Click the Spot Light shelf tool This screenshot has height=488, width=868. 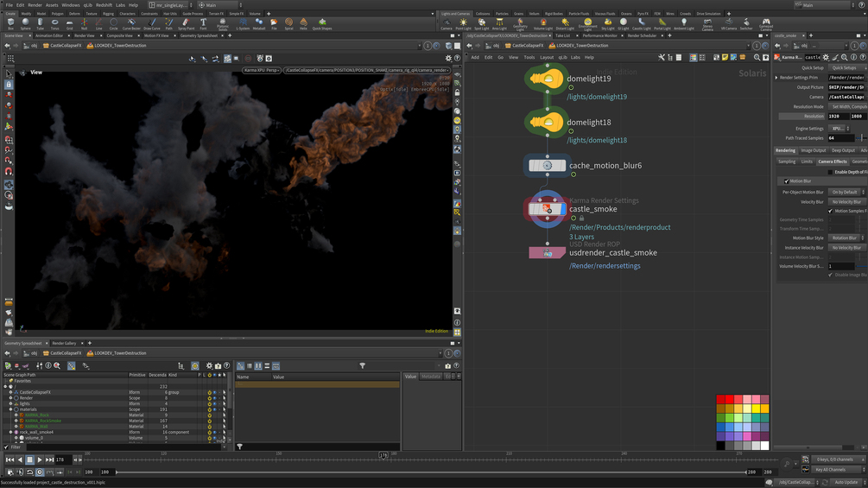(x=481, y=23)
